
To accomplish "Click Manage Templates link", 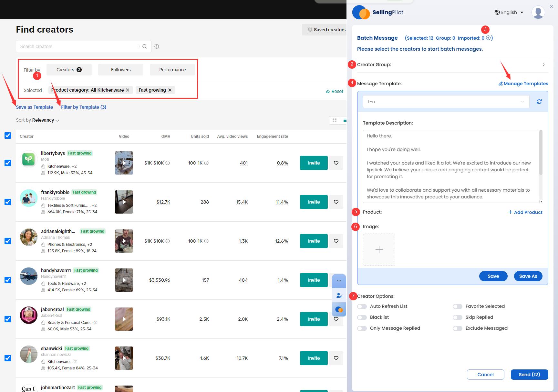I will [x=523, y=84].
